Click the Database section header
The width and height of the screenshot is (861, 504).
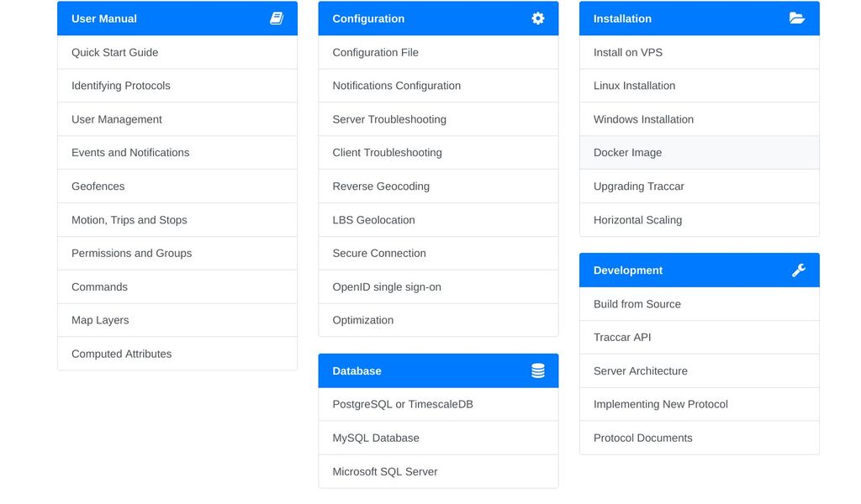(x=357, y=370)
